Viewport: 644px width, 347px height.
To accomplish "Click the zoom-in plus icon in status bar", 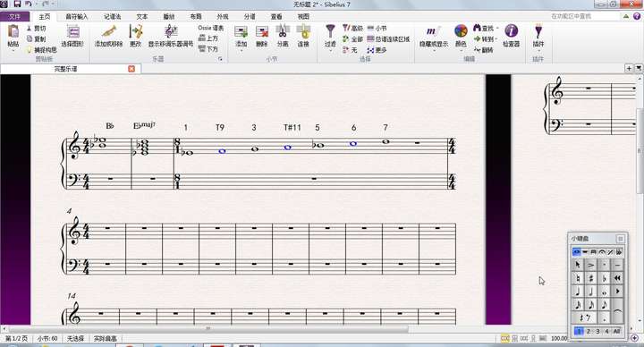I will (634, 338).
